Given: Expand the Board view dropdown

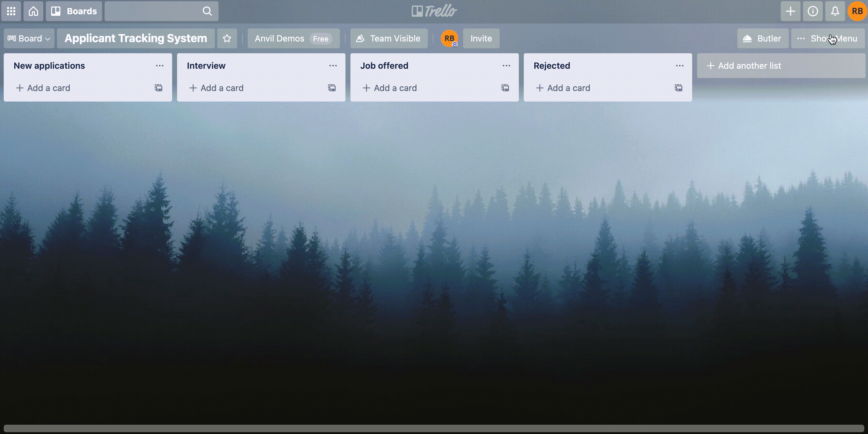Looking at the screenshot, I should tap(29, 38).
